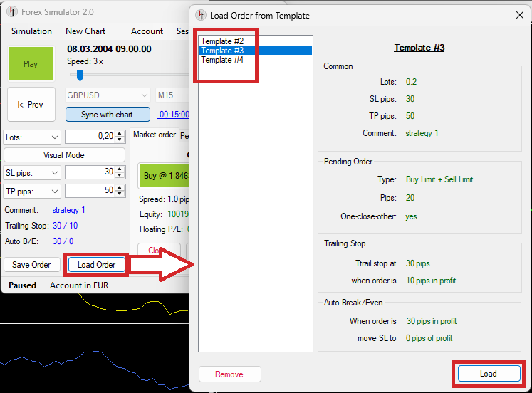Click the green Play button

[31, 64]
